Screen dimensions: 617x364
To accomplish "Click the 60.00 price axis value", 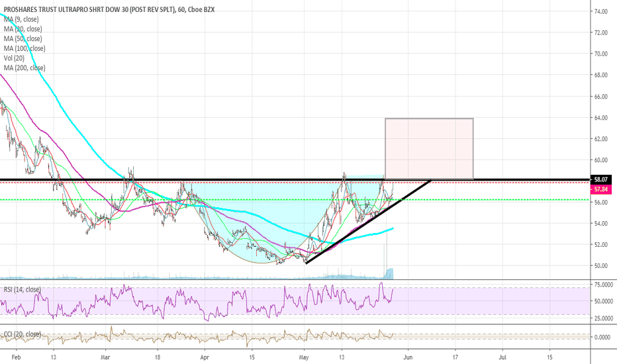I will coord(601,160).
